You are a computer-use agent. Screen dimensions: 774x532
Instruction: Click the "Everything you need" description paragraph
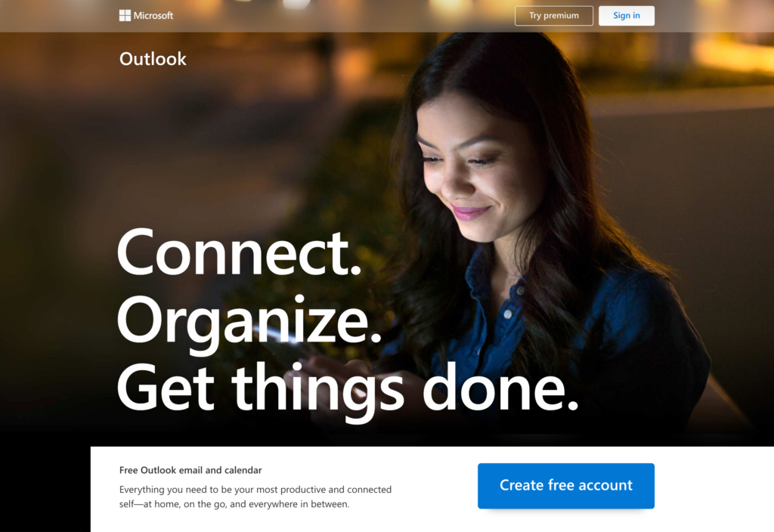[255, 496]
